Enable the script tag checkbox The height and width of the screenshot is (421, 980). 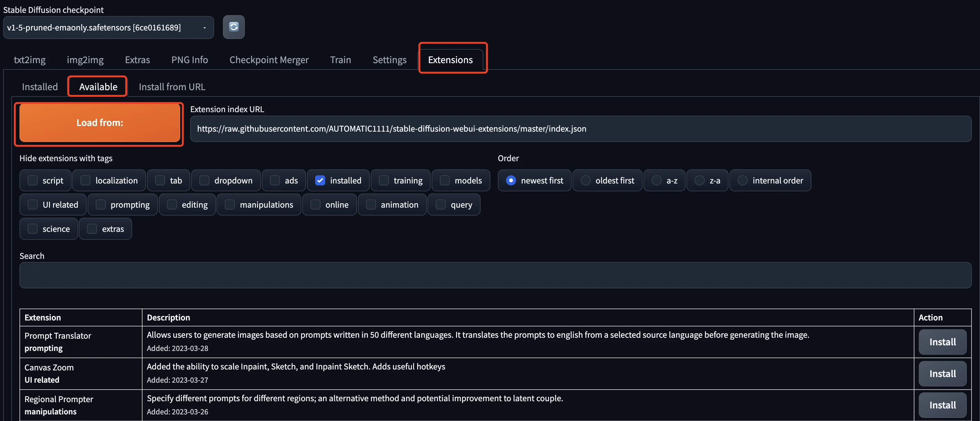coord(33,180)
